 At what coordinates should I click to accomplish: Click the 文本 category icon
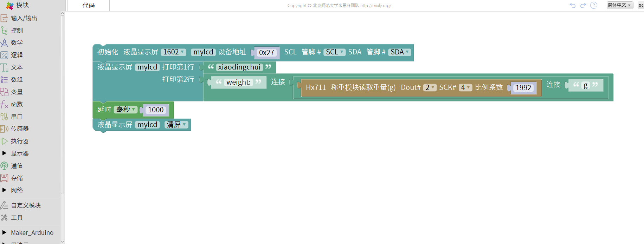[4, 67]
